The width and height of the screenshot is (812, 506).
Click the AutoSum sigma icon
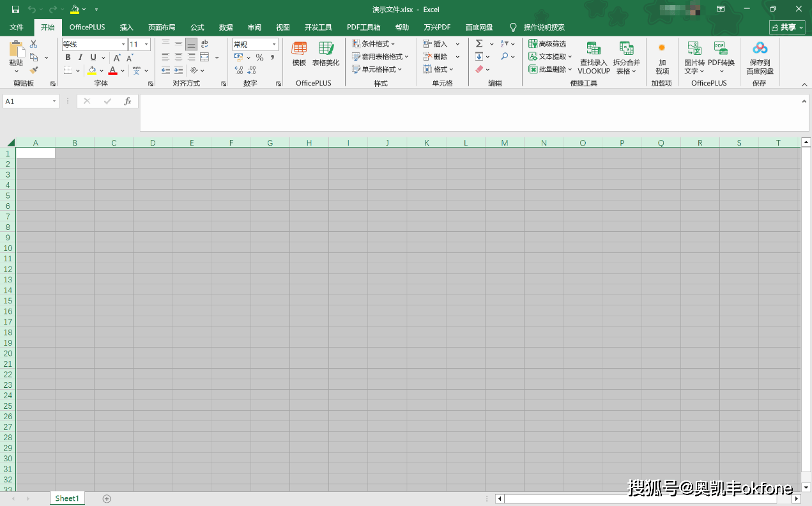[x=479, y=44]
